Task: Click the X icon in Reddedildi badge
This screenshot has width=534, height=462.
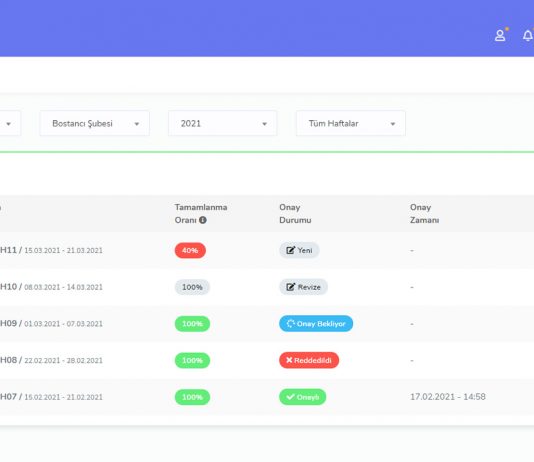Action: click(x=289, y=360)
